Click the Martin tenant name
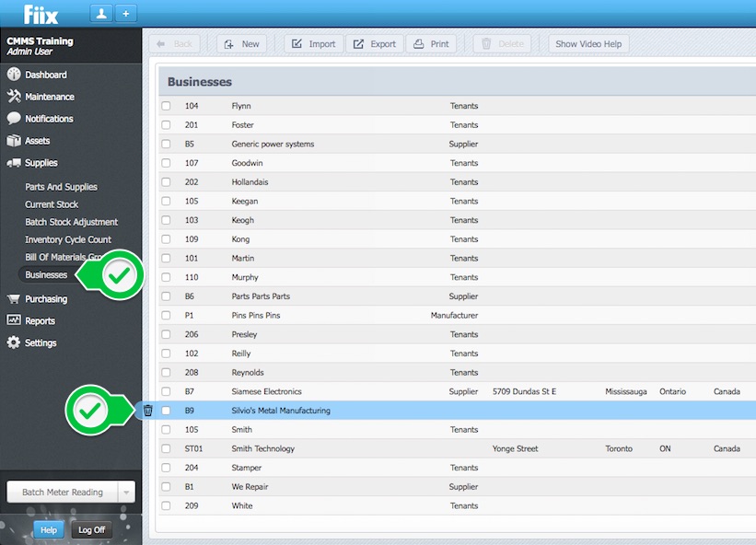 tap(242, 259)
